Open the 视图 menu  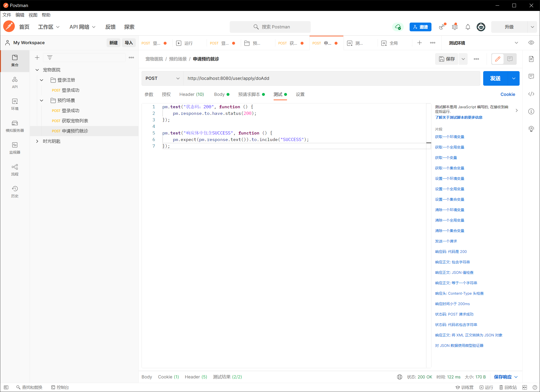point(33,15)
